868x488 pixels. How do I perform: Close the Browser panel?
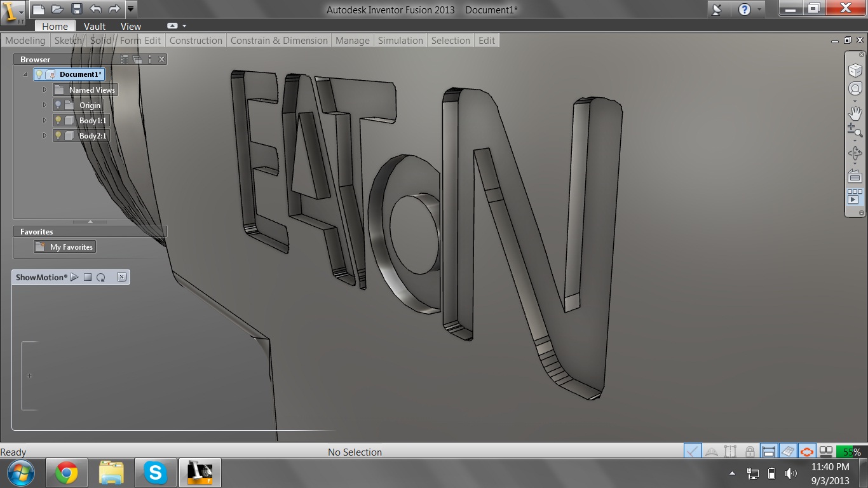tap(162, 59)
